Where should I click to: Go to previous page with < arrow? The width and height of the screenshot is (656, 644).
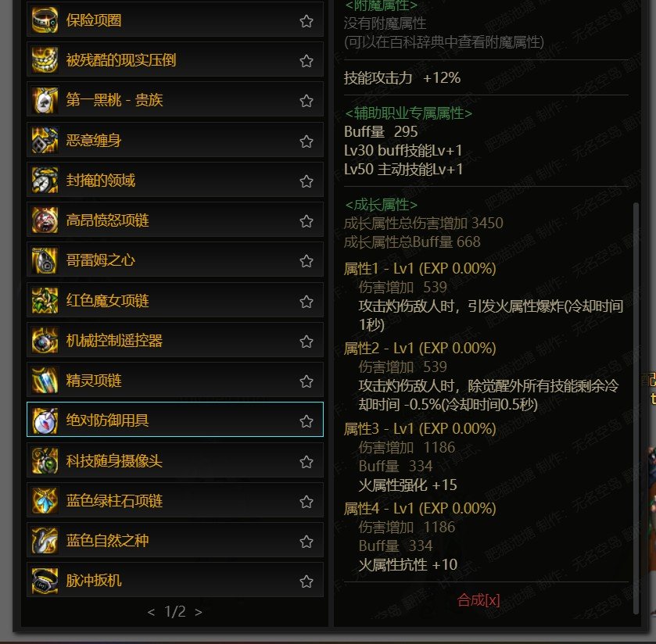[x=151, y=612]
